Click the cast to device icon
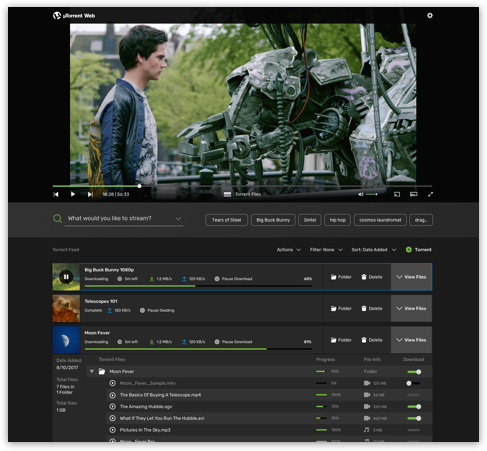The width and height of the screenshot is (487, 451). click(x=397, y=194)
